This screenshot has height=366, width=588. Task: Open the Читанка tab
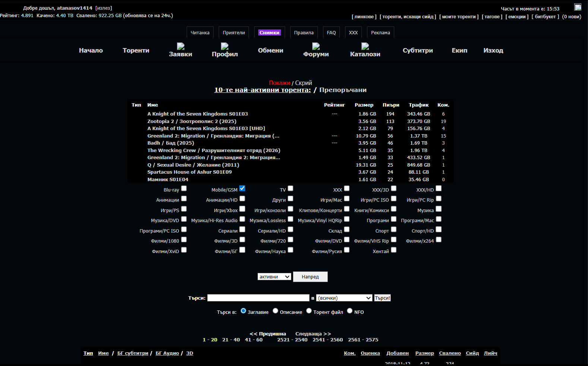[x=200, y=33]
